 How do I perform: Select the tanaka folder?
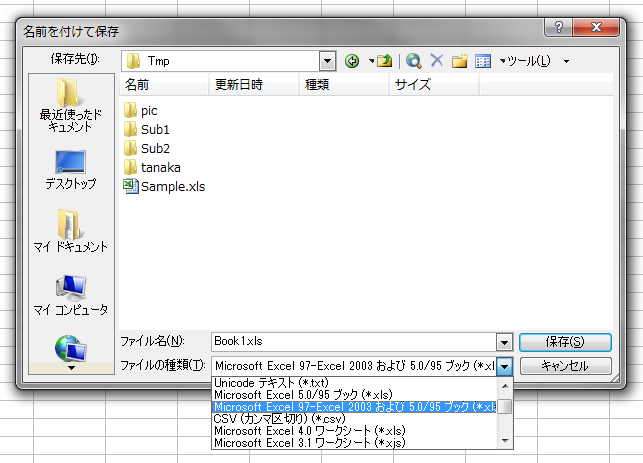[x=152, y=167]
